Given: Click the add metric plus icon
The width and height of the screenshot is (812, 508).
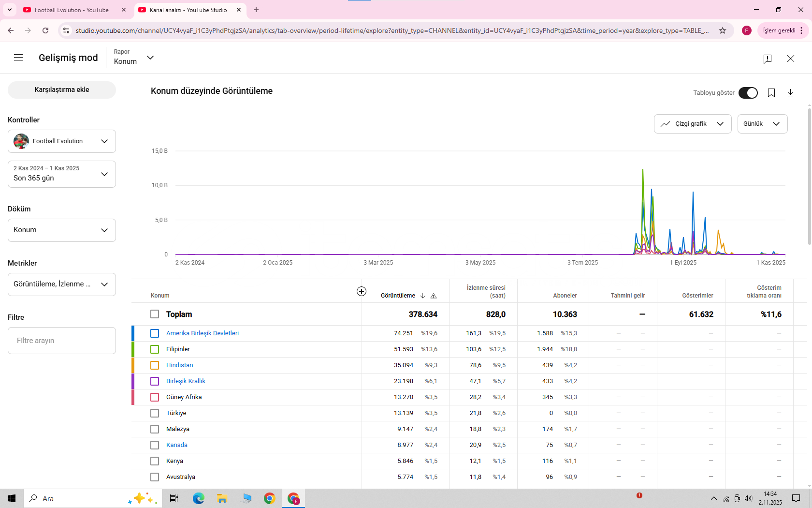Looking at the screenshot, I should pyautogui.click(x=362, y=291).
